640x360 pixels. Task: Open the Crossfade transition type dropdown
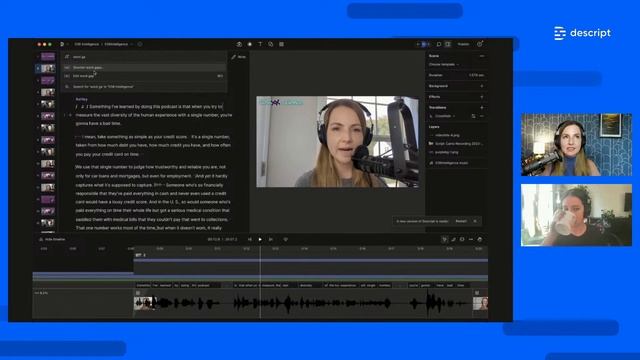point(444,116)
